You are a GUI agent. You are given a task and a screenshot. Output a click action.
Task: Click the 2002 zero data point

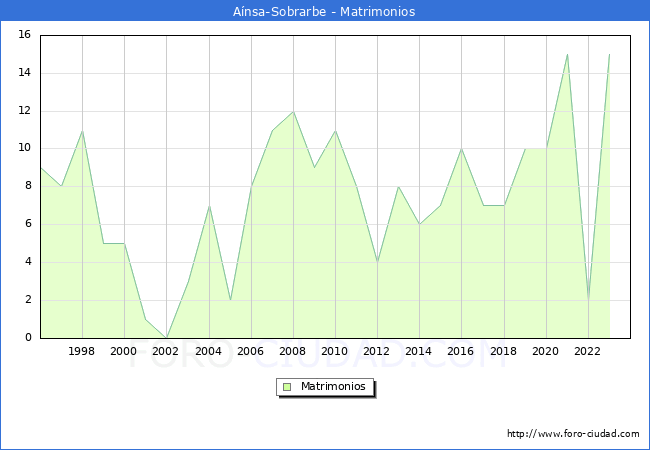(x=166, y=337)
